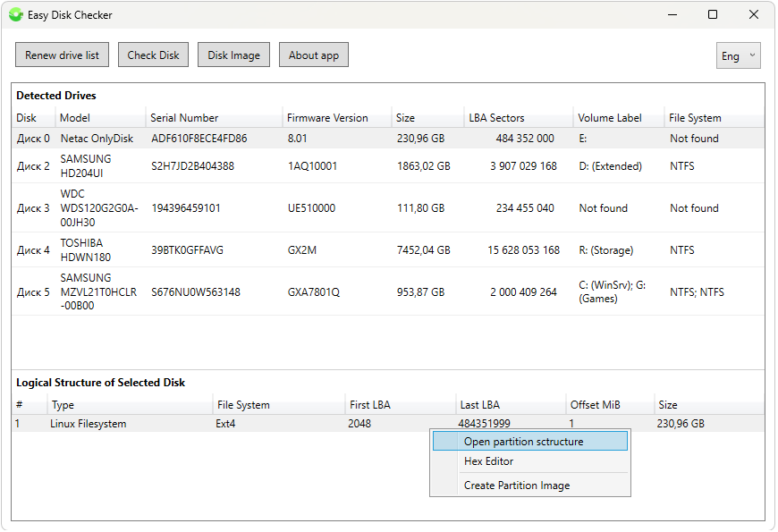Click the 'File System' column header

click(693, 117)
